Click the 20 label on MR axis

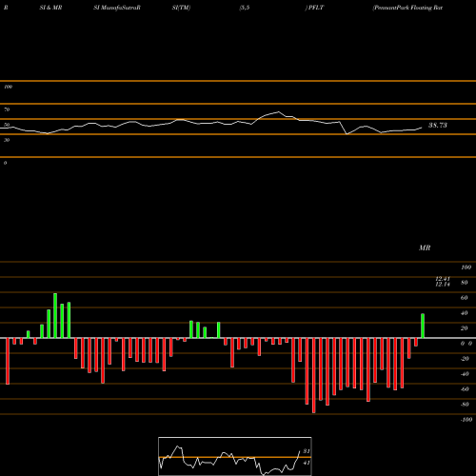(x=465, y=328)
